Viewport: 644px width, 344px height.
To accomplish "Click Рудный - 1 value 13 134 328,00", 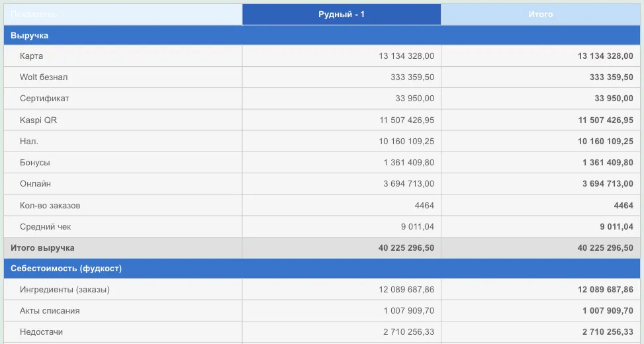I will coord(406,56).
